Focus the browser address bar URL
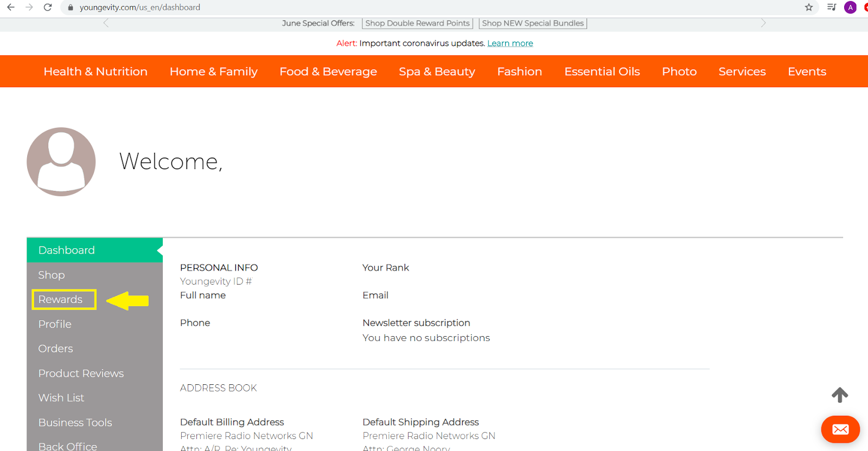Viewport: 868px width, 451px height. (x=140, y=8)
